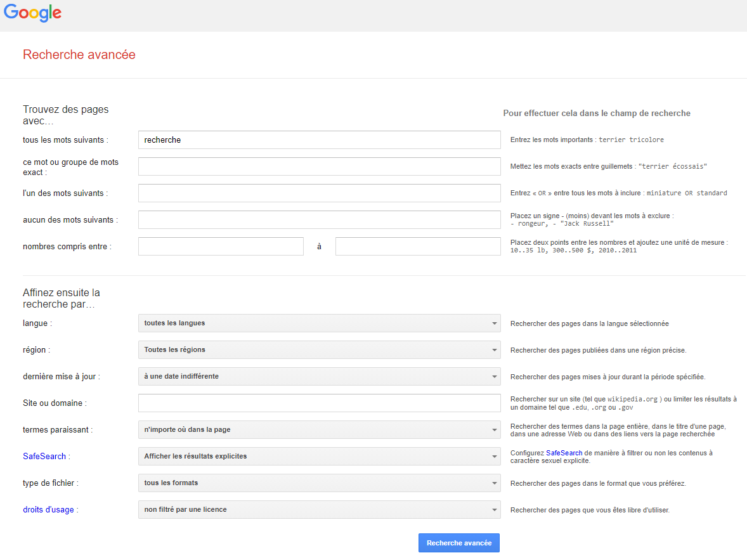Open the 'n'importe où dans la page' dropdown
This screenshot has height=560, width=747.
319,430
